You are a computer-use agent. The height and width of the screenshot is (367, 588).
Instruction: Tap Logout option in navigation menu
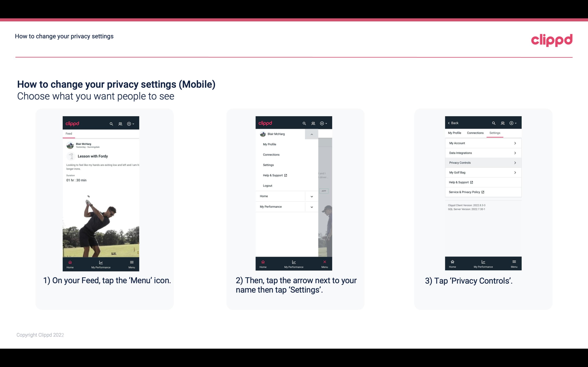tap(268, 185)
